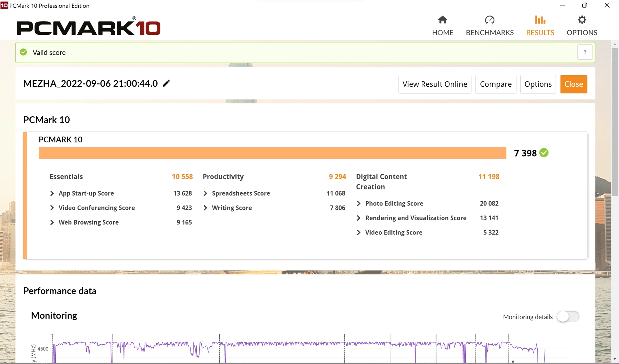Click the Spreadsheets value 11 068

(336, 193)
